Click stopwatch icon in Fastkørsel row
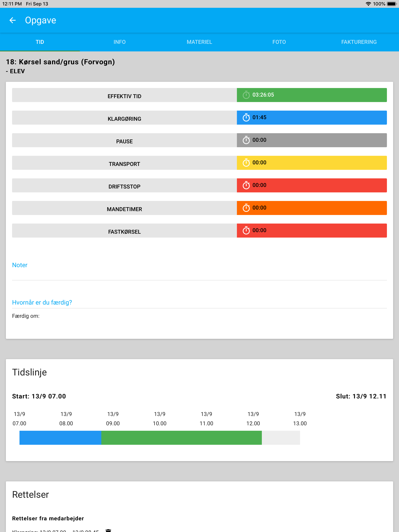The image size is (399, 532). [246, 231]
